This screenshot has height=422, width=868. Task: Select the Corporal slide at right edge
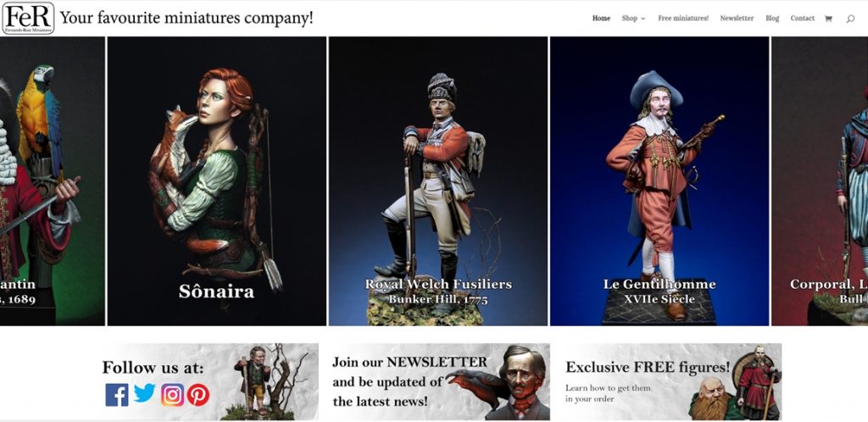pyautogui.click(x=820, y=181)
